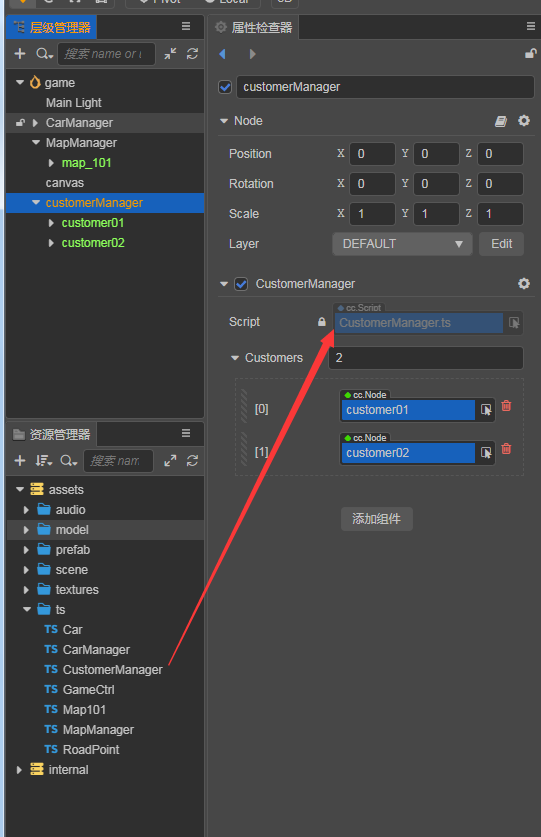Expand the customer01 node in hierarchy
541x837 pixels.
[x=51, y=223]
